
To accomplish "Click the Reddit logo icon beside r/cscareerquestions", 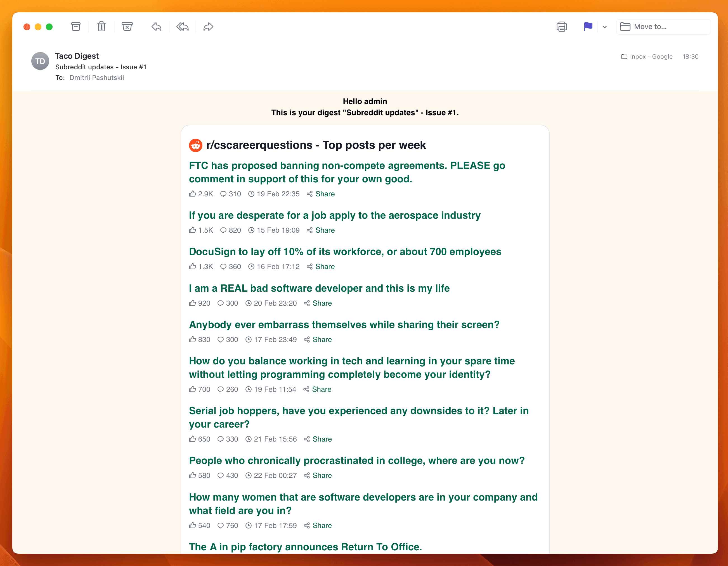I will coord(196,145).
